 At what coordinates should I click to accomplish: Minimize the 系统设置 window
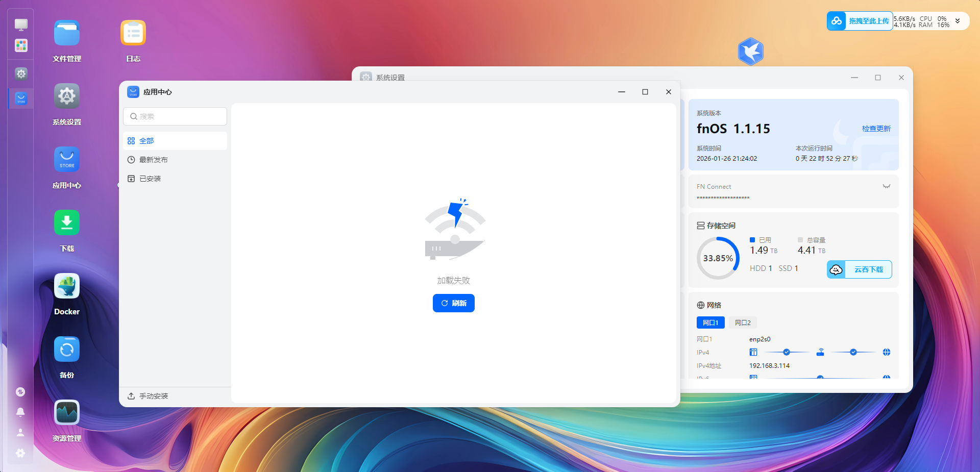point(854,78)
